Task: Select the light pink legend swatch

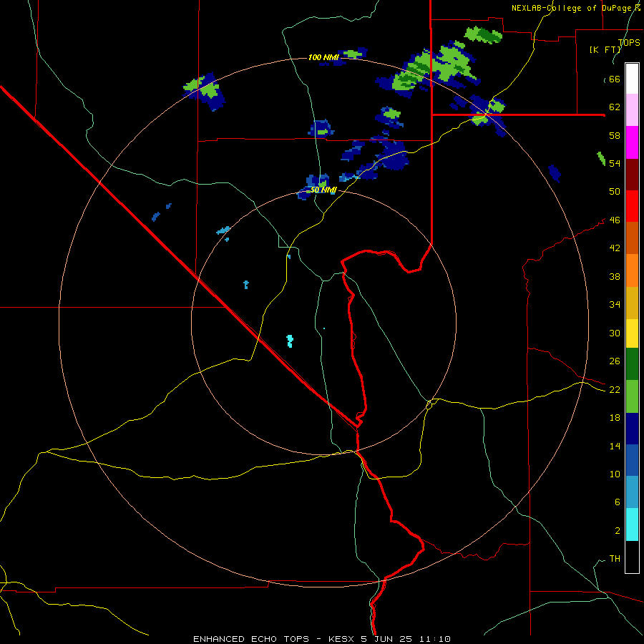Action: [x=632, y=109]
